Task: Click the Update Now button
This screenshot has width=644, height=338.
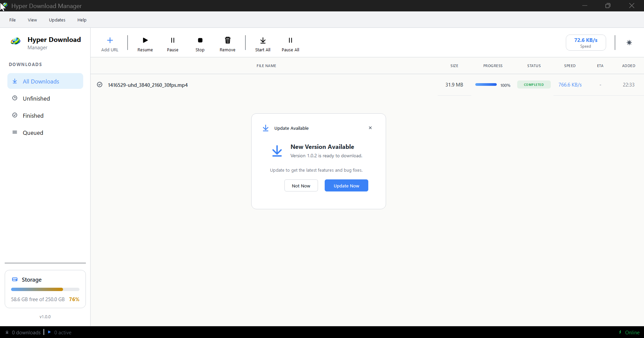Action: click(346, 185)
